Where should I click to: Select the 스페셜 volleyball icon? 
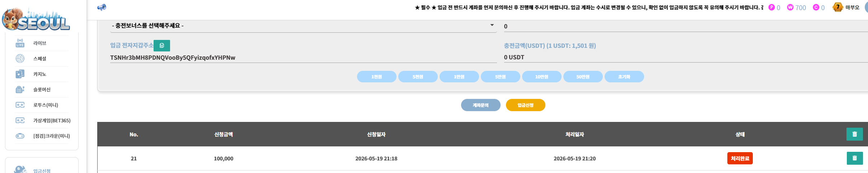20,59
